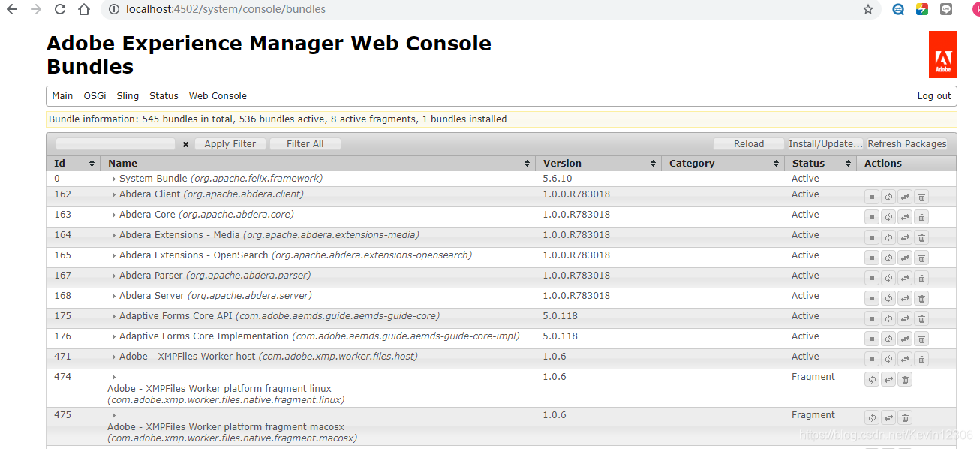Click the Reload bundles button
Viewport: 980px width, 449px height.
pyautogui.click(x=749, y=144)
